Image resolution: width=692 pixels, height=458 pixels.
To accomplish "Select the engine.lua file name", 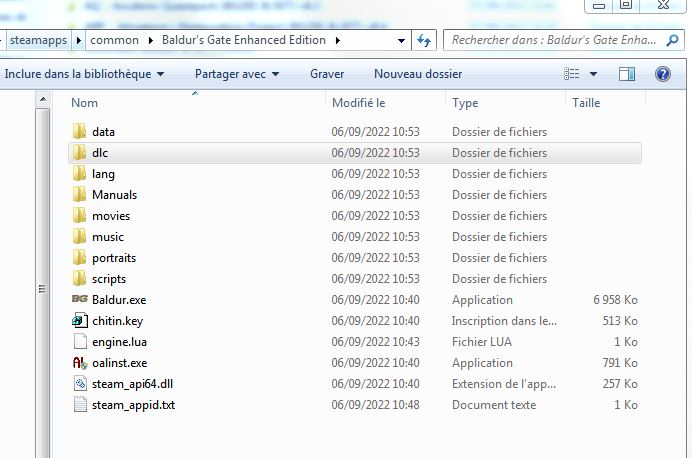I will tap(119, 342).
